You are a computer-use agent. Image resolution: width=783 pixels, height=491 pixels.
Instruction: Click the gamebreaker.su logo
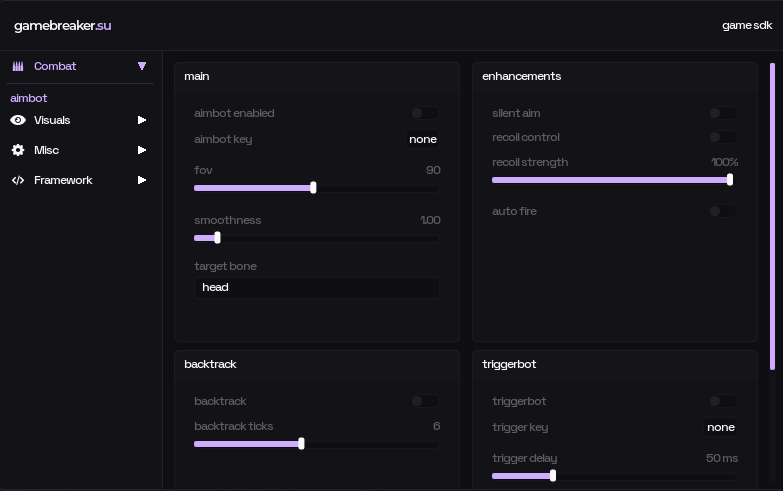(62, 25)
